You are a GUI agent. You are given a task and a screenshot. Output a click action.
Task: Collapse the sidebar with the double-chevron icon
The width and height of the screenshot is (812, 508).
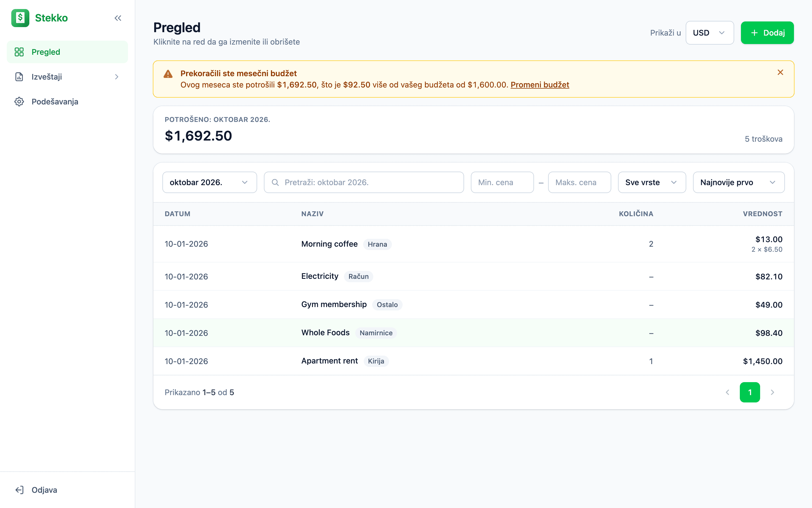(118, 18)
